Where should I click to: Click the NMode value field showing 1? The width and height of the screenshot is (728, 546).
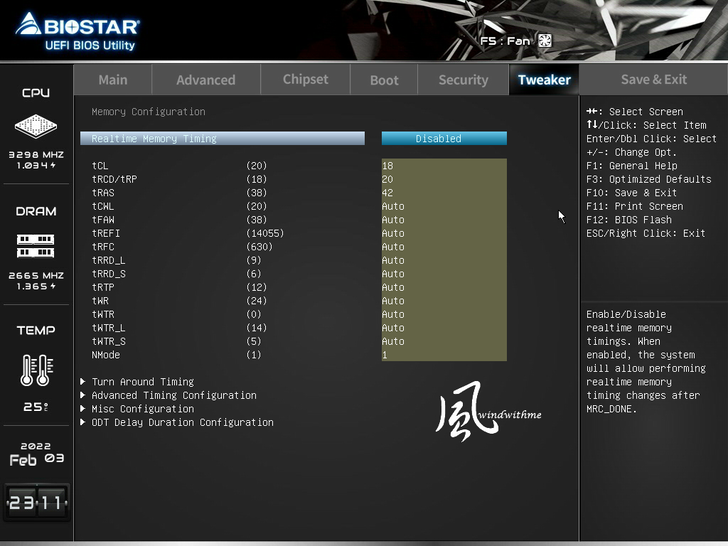point(444,354)
